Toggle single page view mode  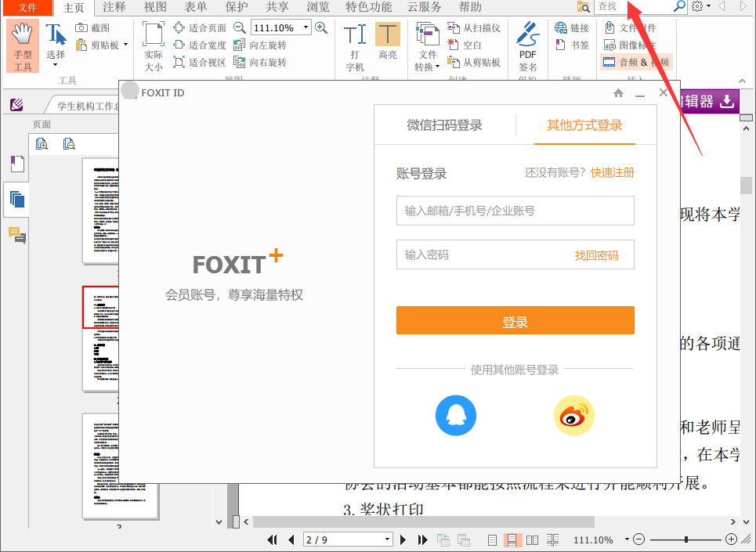492,539
